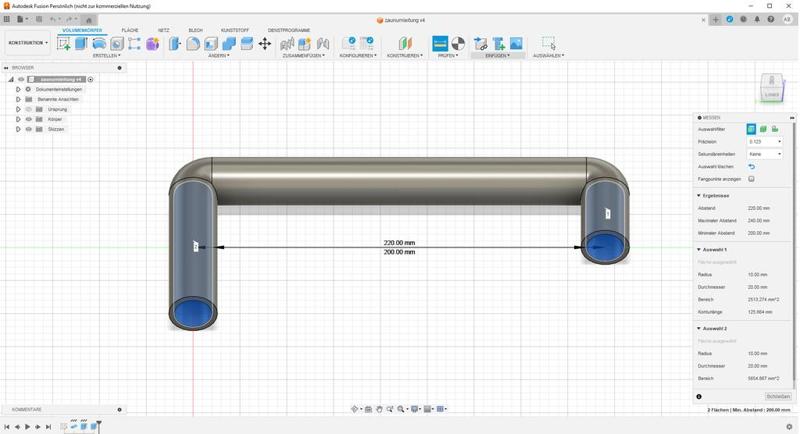The image size is (800, 434).
Task: Open the Präzision dropdown
Action: click(765, 142)
